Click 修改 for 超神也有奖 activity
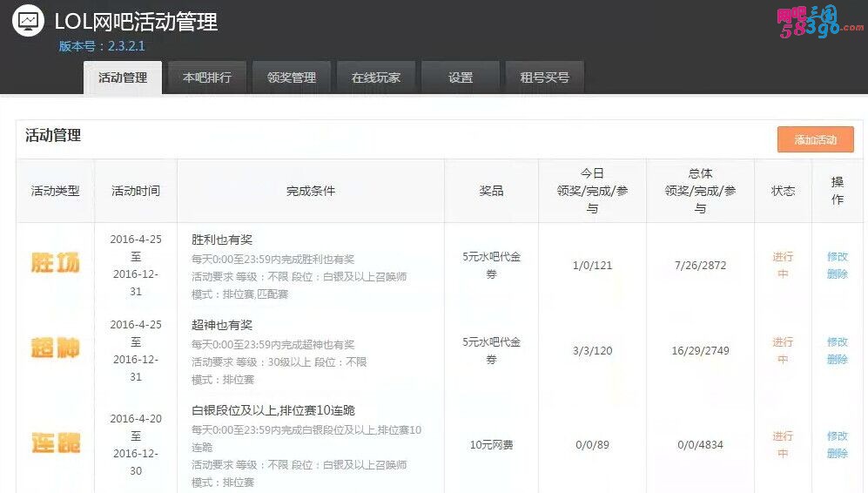This screenshot has width=868, height=493. (x=837, y=341)
